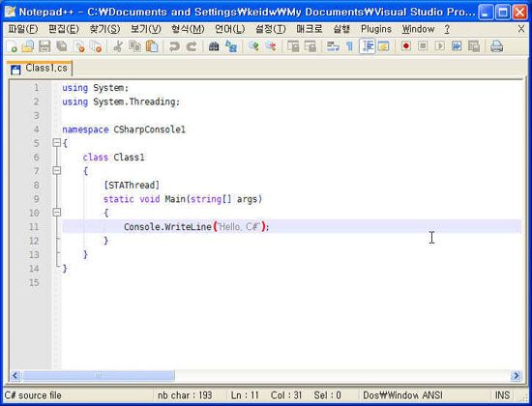Toggle the Show Indent Guide button
This screenshot has width=532, height=406.
pyautogui.click(x=368, y=46)
